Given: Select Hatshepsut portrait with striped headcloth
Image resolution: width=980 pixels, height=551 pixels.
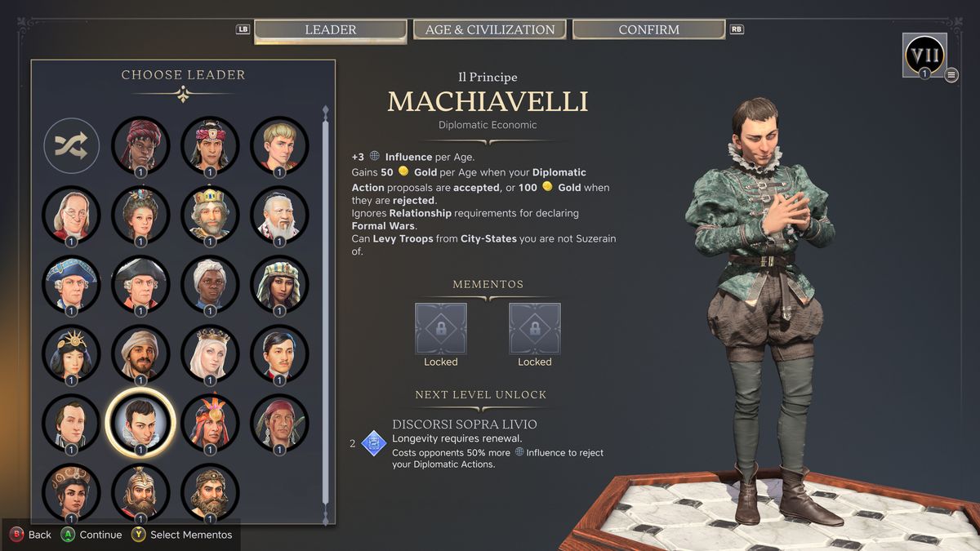Looking at the screenshot, I should coord(279,284).
